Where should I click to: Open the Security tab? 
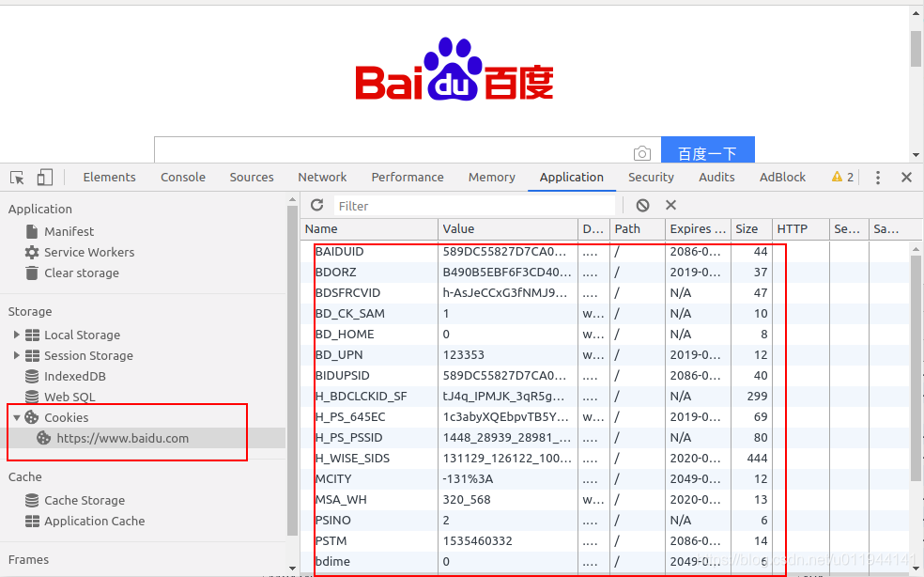[651, 177]
